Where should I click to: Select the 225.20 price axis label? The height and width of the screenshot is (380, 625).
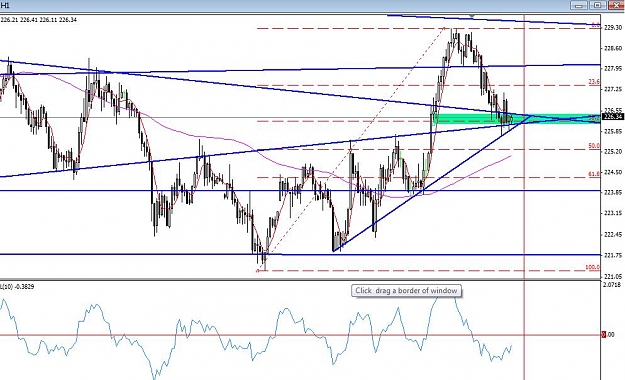[x=613, y=152]
